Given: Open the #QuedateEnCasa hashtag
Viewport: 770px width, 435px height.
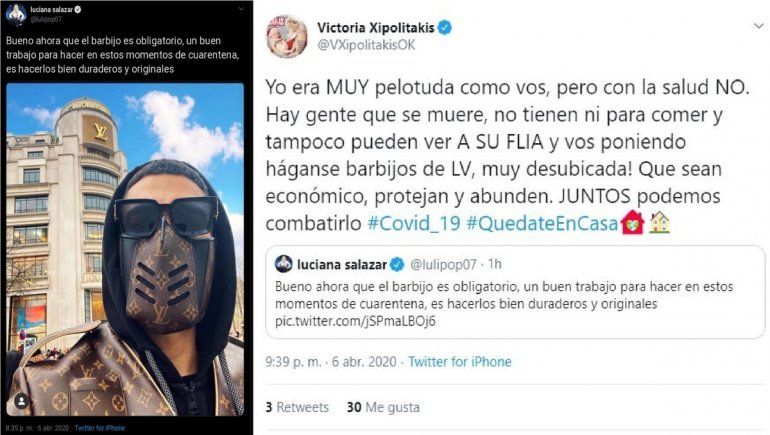Looking at the screenshot, I should point(542,223).
